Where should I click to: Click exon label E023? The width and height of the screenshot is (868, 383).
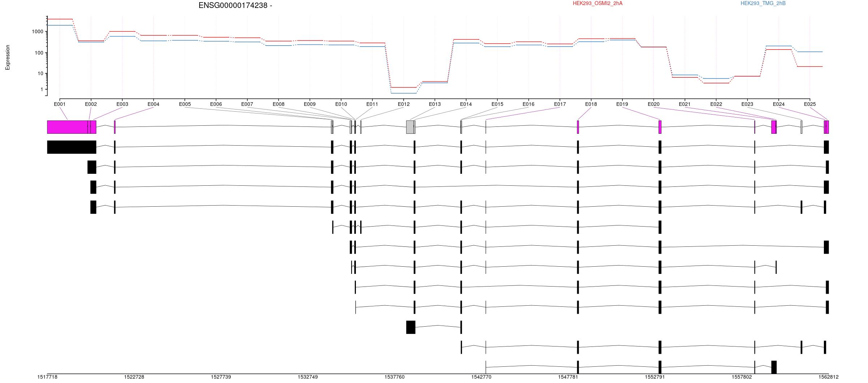coord(747,104)
